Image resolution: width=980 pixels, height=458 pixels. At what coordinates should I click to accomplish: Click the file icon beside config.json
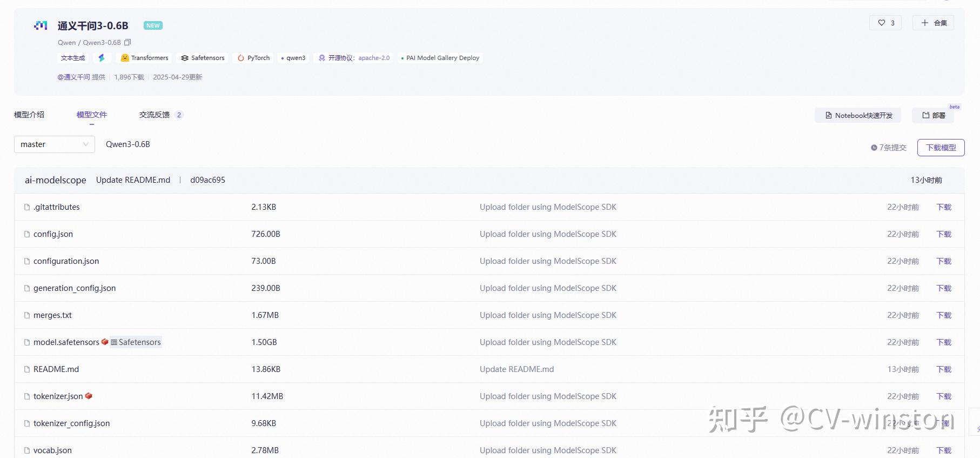27,234
